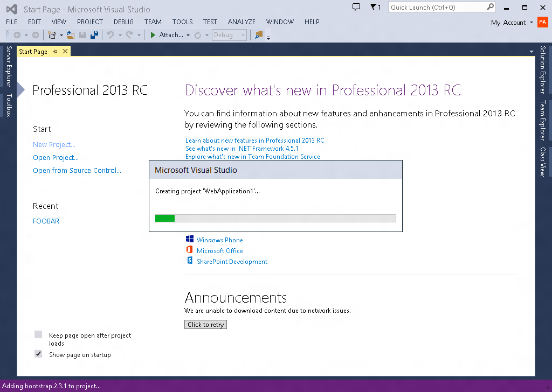Open the PROJECT menu
Screen dimensions: 552x392
tap(90, 22)
